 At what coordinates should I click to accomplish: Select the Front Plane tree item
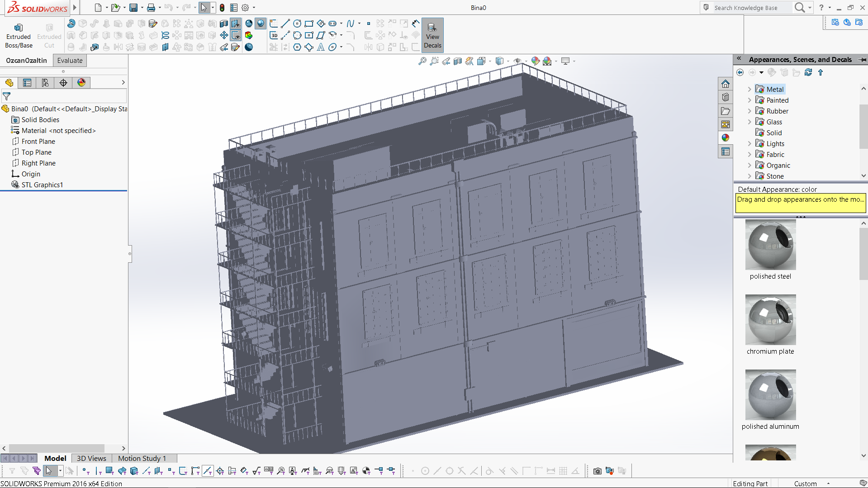click(33, 142)
